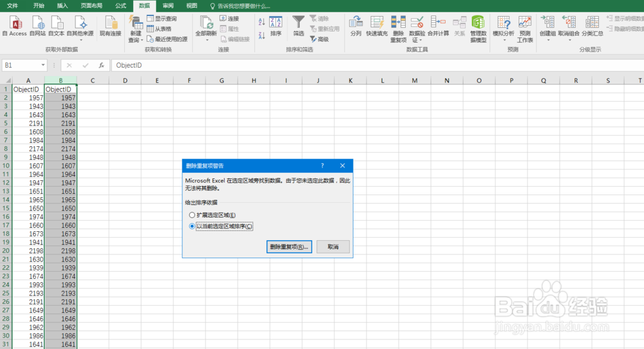Select column C header

[92, 80]
